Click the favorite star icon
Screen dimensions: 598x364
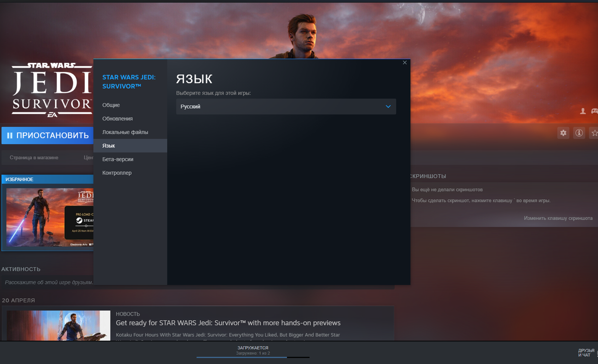[594, 133]
